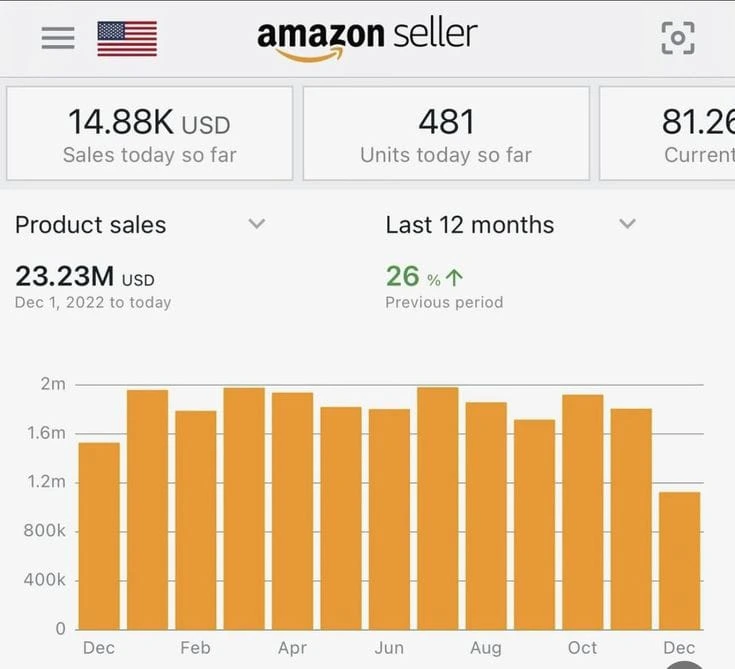Open the Units today so far card
735x669 pixels.
tap(446, 133)
